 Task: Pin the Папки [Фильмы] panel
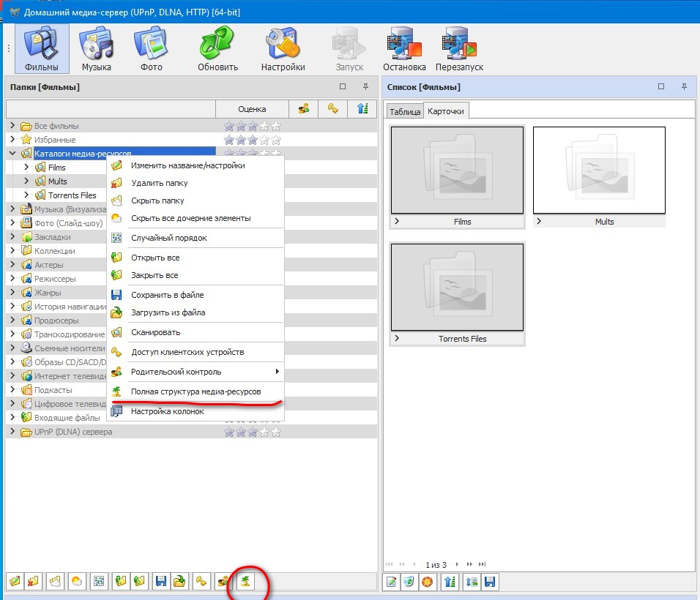[x=365, y=87]
